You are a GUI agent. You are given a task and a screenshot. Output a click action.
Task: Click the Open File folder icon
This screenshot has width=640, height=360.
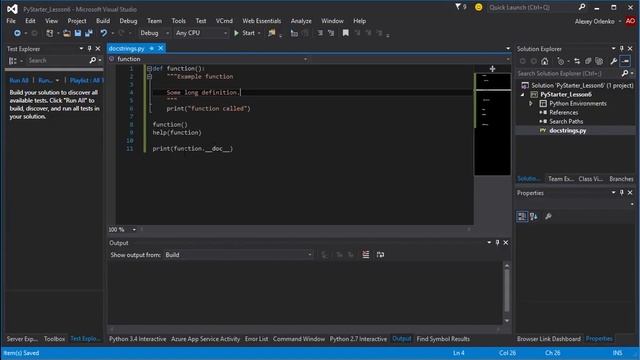coord(67,33)
